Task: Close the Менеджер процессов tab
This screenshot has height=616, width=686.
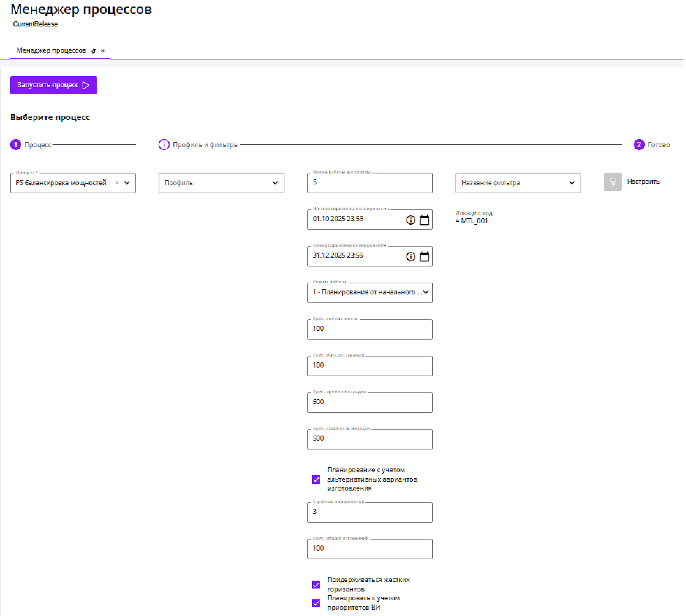Action: [x=103, y=51]
